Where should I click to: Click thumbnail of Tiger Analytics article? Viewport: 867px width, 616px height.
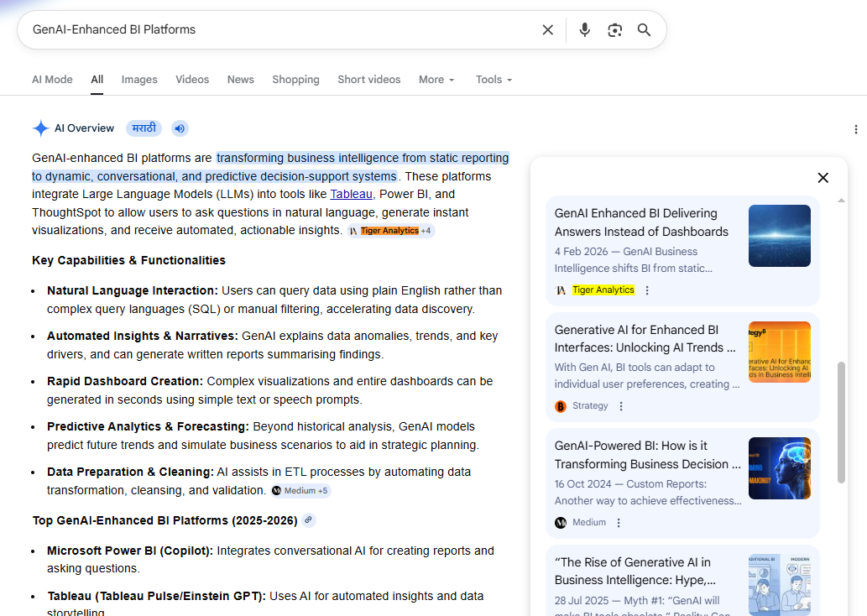point(780,236)
